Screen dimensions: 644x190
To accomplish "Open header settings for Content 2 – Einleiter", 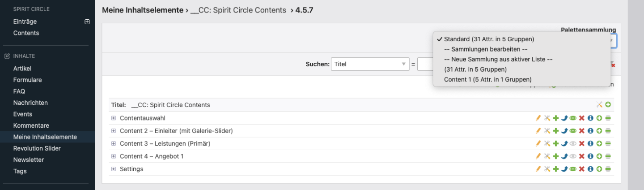I will [547, 131].
